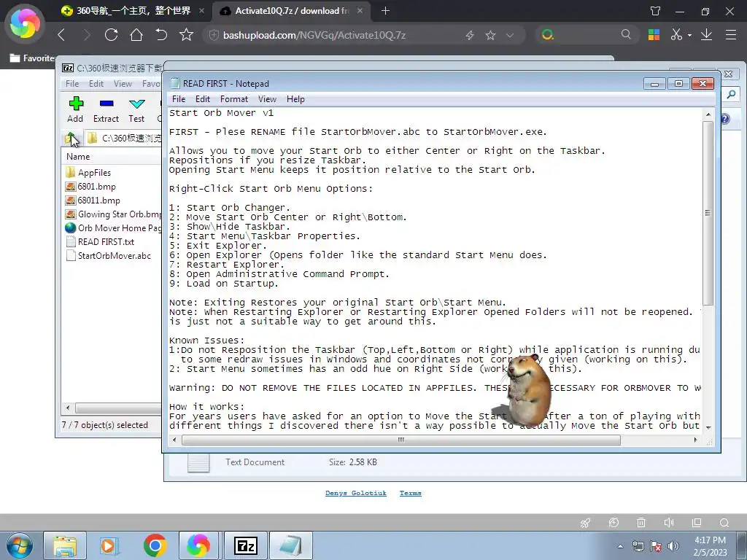Open the Edit menu in 7-Zip window

[x=96, y=84]
